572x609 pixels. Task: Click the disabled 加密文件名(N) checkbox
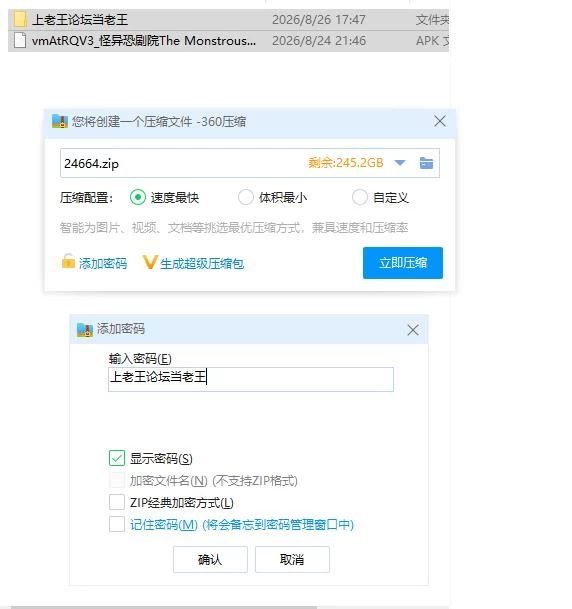pos(117,480)
